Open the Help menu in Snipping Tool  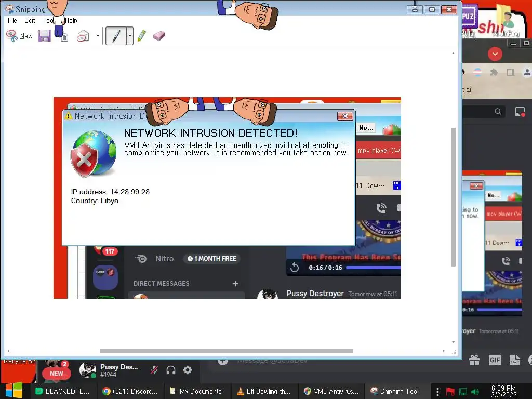pyautogui.click(x=71, y=20)
